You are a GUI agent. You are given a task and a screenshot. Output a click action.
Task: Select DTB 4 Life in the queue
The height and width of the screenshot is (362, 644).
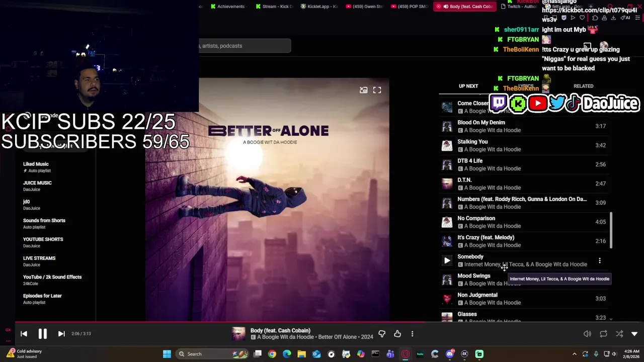(523, 164)
